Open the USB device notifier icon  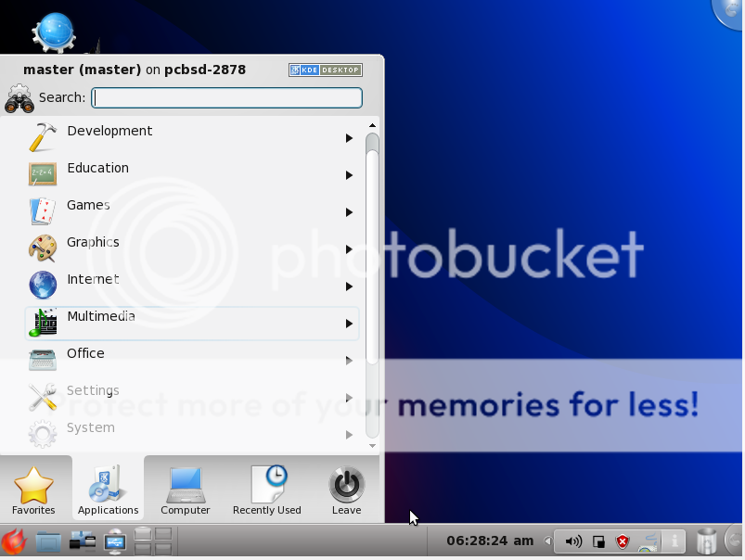click(x=115, y=541)
